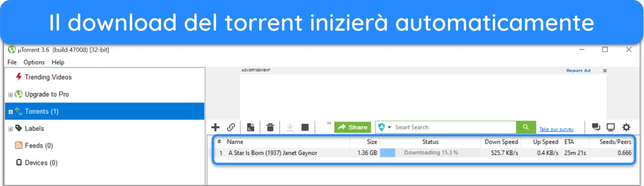The width and height of the screenshot is (644, 186).
Task: Open the File menu
Action: [x=12, y=62]
